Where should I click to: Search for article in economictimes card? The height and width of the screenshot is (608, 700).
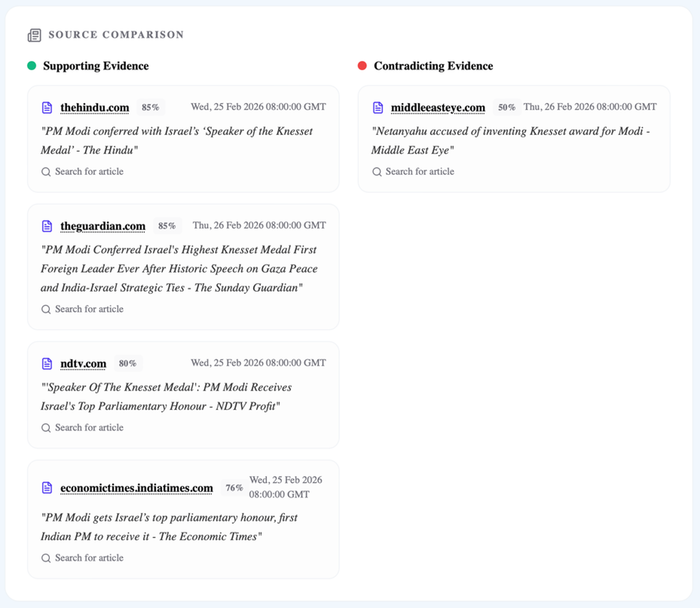coord(83,558)
